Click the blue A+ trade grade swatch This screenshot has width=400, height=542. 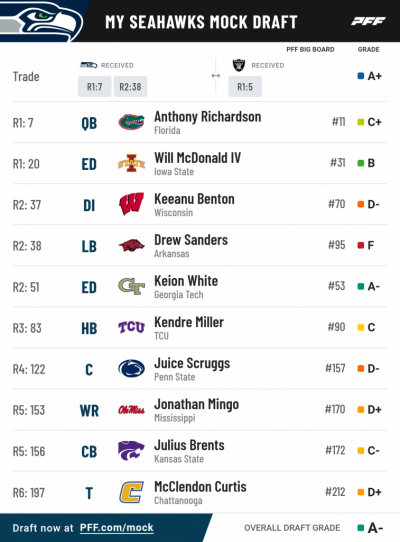coord(361,76)
